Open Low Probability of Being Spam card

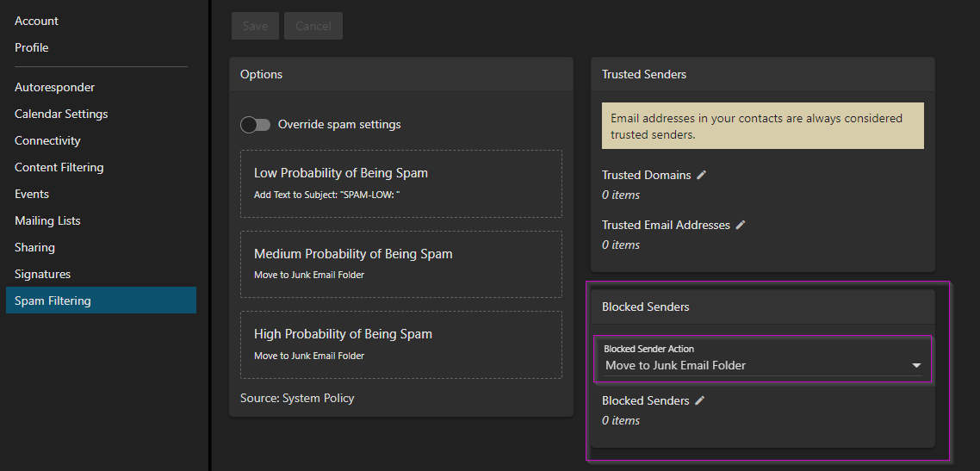(x=400, y=183)
